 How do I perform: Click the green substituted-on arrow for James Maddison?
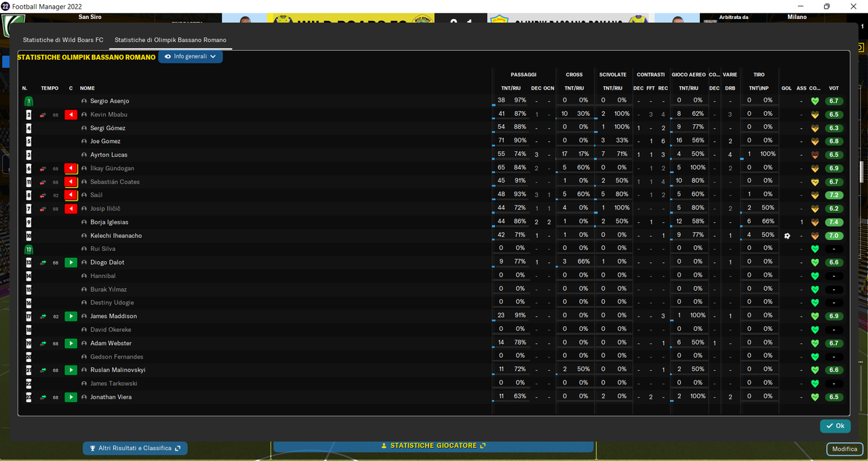tap(71, 317)
